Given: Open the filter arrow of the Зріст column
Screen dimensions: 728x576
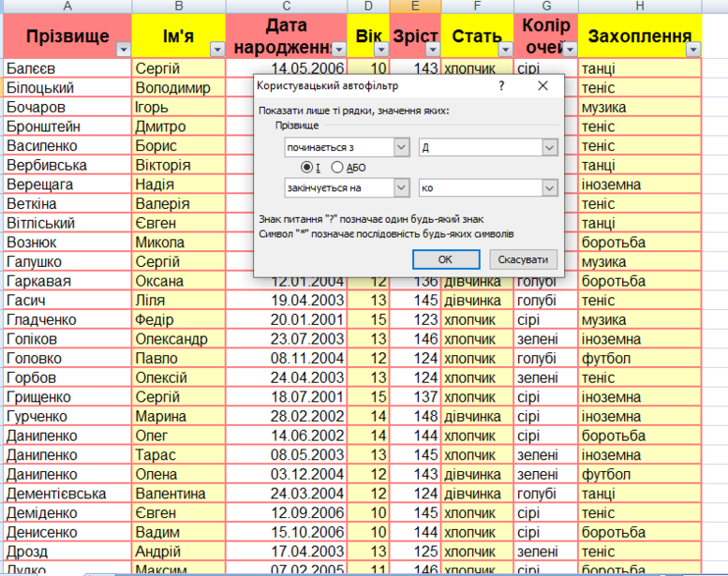Looking at the screenshot, I should click(433, 49).
